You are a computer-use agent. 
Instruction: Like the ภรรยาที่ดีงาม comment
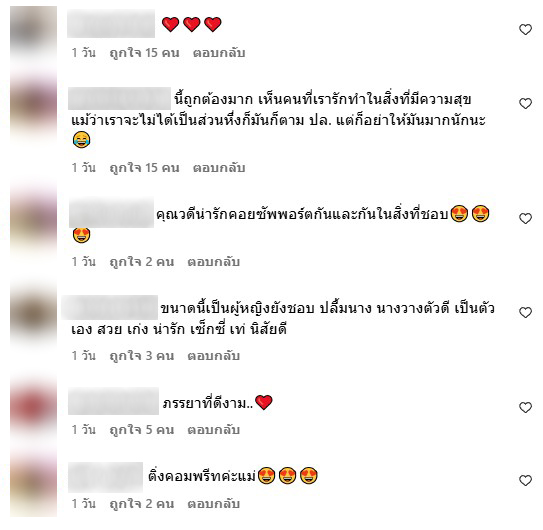[x=525, y=407]
